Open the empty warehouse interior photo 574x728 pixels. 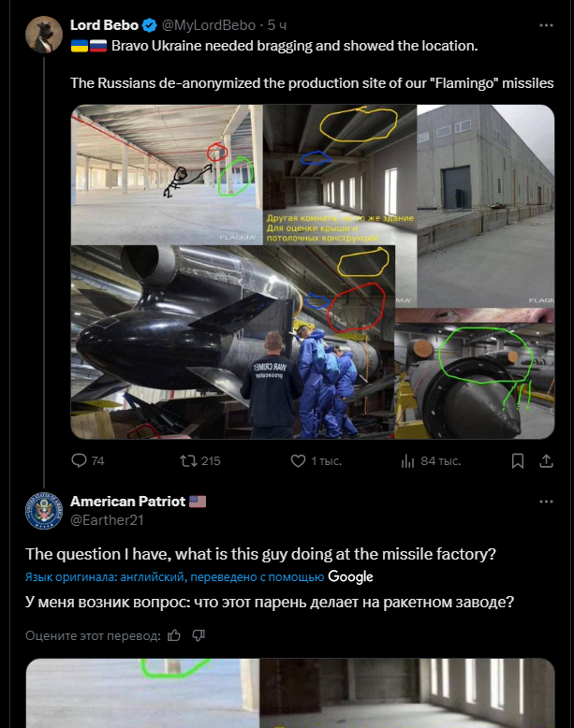coord(165,173)
